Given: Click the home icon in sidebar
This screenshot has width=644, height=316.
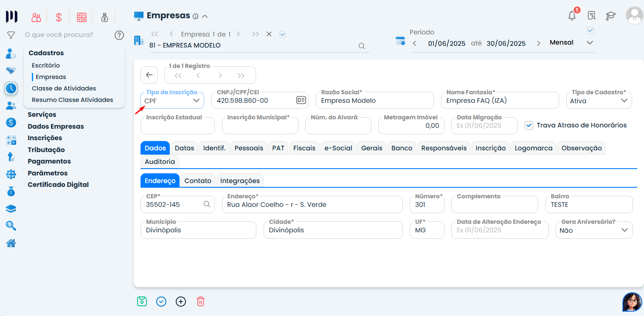Looking at the screenshot, I should [x=11, y=243].
